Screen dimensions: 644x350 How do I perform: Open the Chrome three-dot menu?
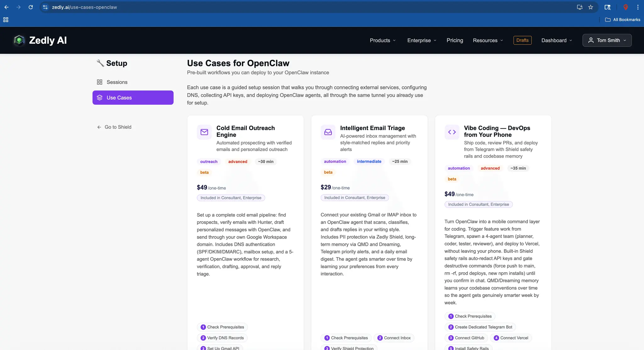[638, 7]
